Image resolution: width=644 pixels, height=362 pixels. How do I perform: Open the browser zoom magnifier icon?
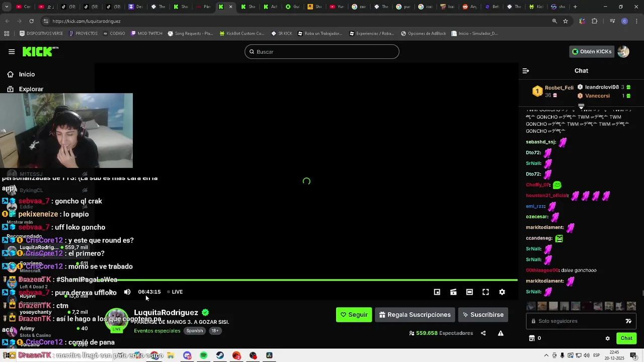(x=554, y=21)
